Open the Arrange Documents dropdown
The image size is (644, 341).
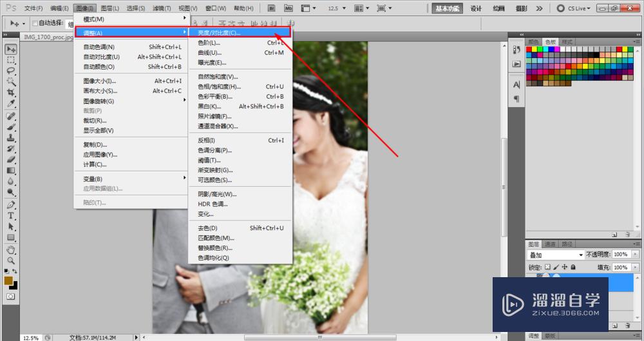[x=361, y=8]
